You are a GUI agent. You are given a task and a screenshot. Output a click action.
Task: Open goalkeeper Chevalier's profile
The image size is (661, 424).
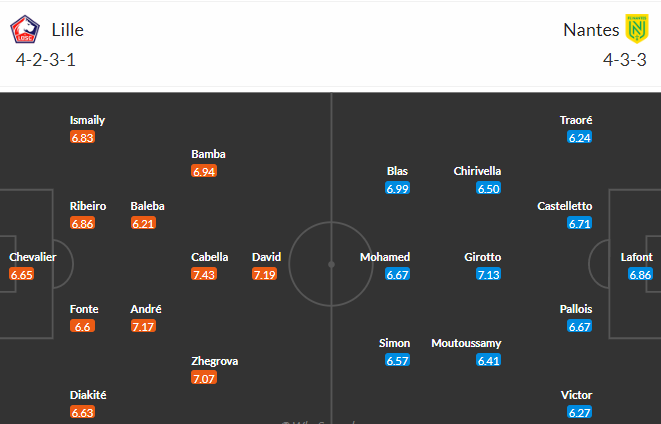[x=33, y=257]
